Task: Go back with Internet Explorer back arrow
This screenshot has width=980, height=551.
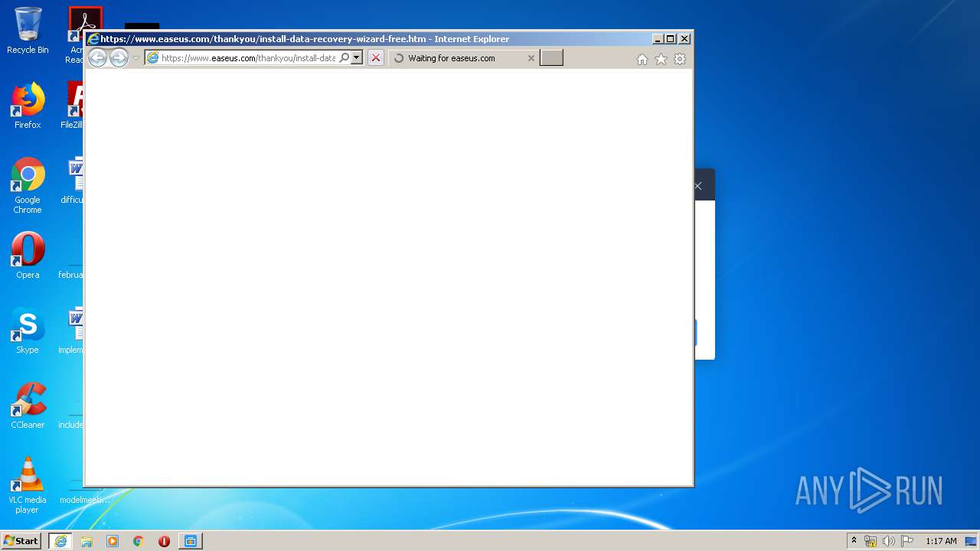Action: (x=97, y=57)
